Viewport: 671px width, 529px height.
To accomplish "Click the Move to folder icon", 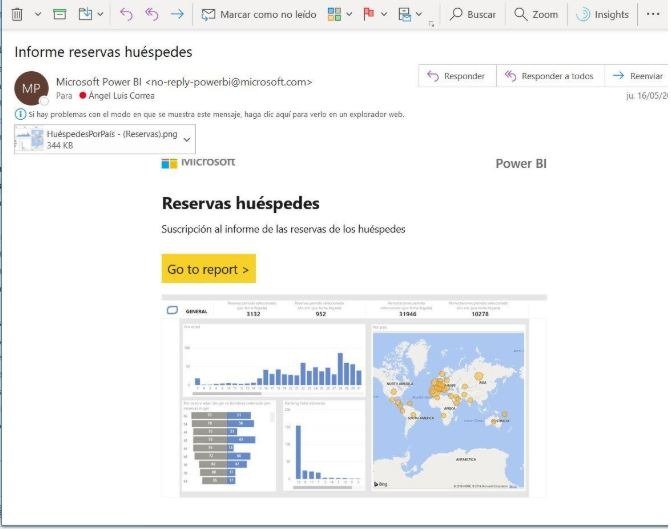I will [x=86, y=15].
